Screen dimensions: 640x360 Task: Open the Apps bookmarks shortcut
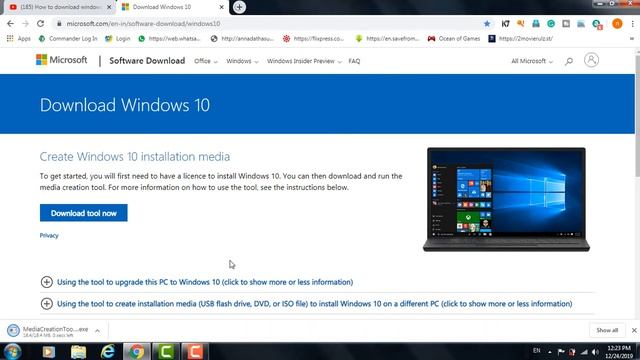point(19,39)
